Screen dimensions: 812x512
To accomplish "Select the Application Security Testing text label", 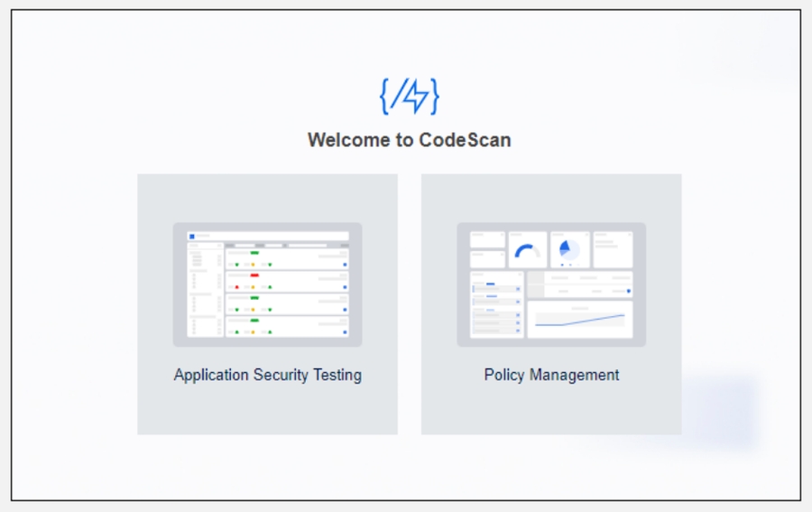I will pyautogui.click(x=267, y=375).
